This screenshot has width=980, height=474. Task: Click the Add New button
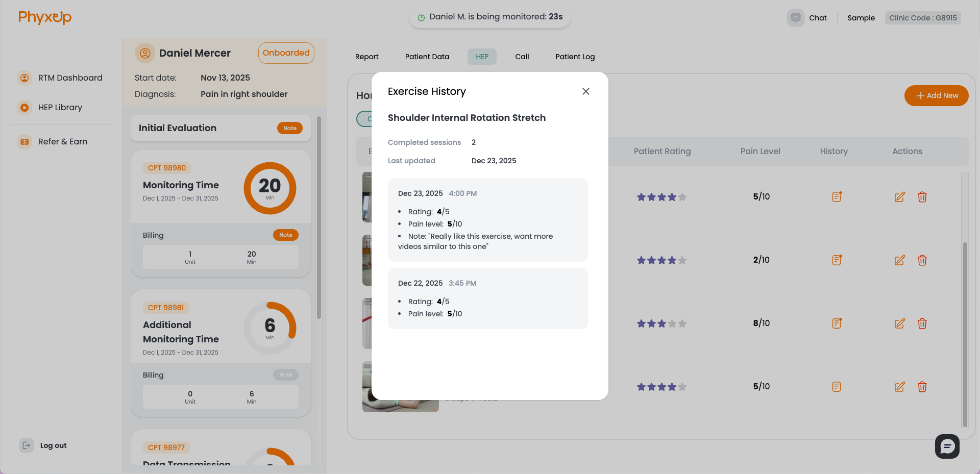click(x=936, y=95)
